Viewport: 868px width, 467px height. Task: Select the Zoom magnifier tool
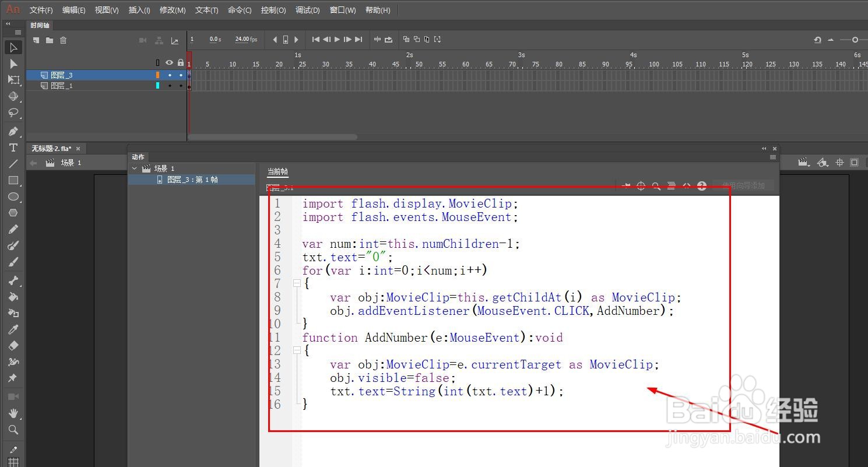pyautogui.click(x=13, y=430)
